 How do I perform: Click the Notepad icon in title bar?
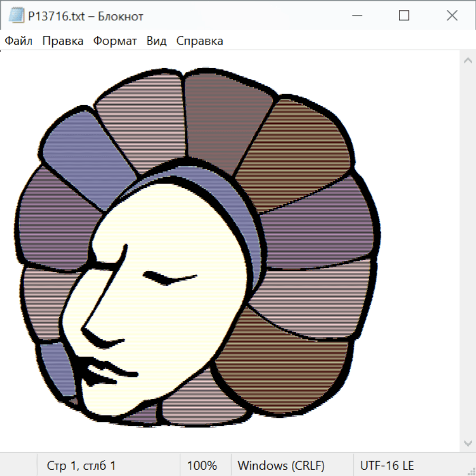16,16
